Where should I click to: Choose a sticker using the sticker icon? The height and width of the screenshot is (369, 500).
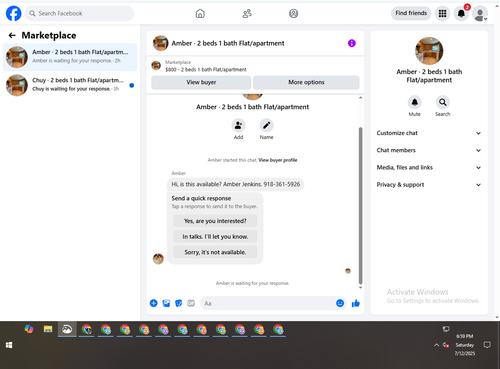point(179,303)
